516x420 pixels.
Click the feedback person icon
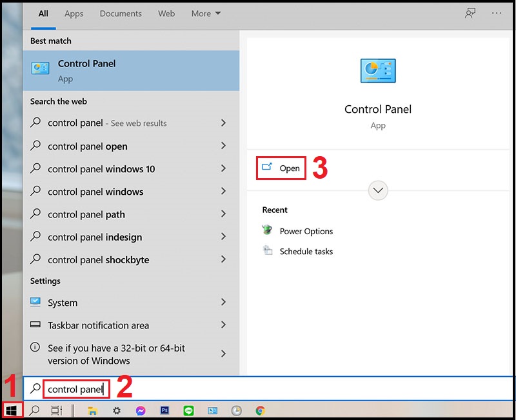(x=470, y=13)
